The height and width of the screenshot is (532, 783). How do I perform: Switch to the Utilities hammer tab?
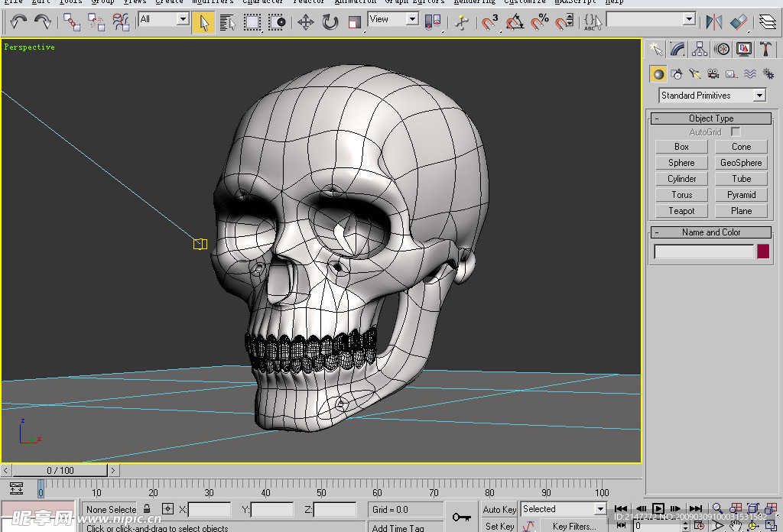(x=765, y=49)
